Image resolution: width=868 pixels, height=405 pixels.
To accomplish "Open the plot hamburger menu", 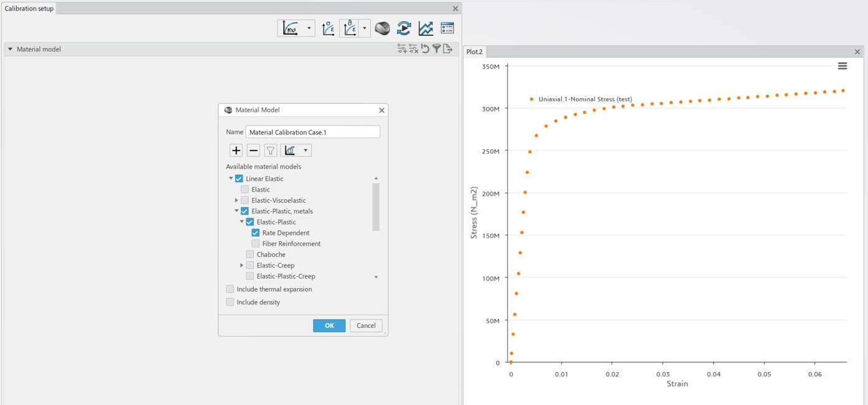I will [842, 66].
